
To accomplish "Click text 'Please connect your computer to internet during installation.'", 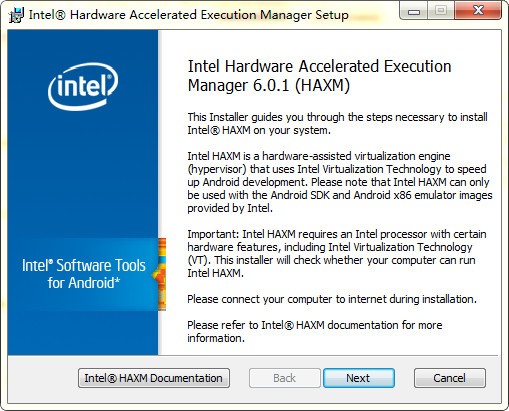I will [x=332, y=299].
